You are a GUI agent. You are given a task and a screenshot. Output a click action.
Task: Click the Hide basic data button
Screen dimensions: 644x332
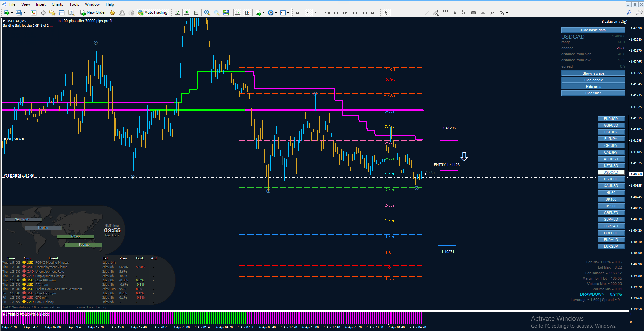[x=593, y=30]
